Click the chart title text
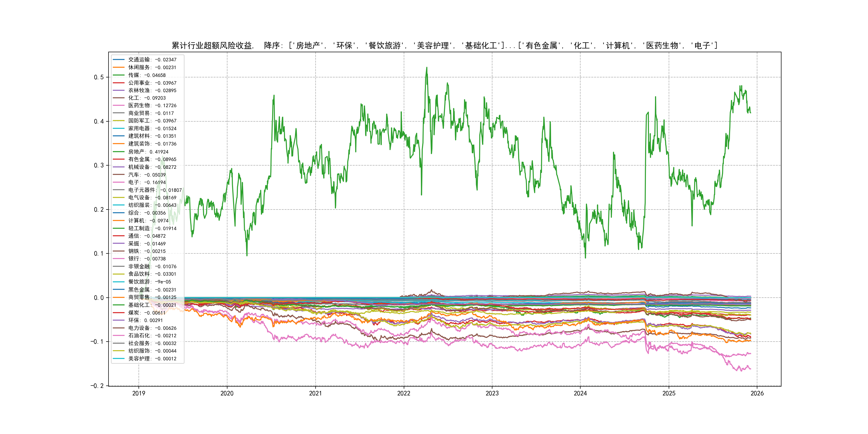 click(444, 46)
